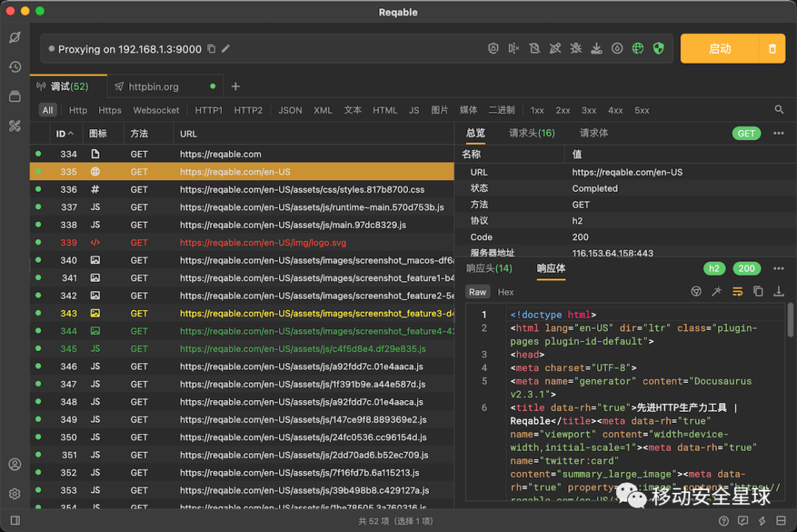Click the response body vertical scrollbar
The height and width of the screenshot is (532, 797).
(790, 320)
